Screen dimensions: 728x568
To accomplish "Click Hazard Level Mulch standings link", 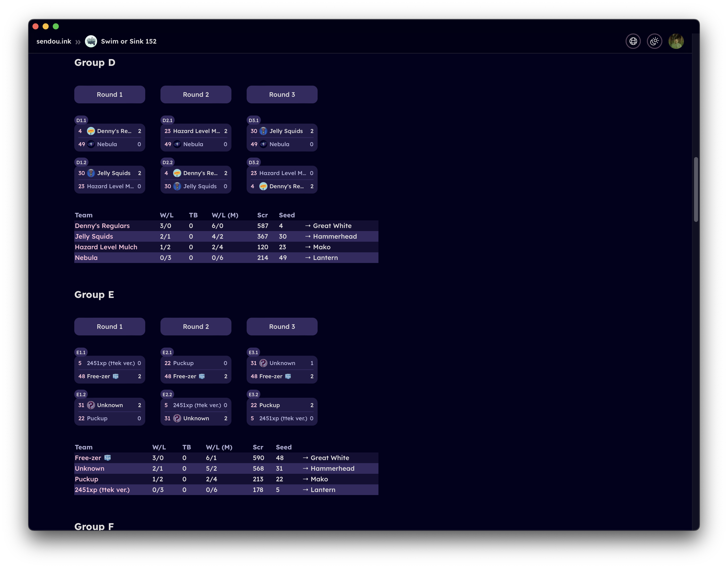I will tap(106, 247).
